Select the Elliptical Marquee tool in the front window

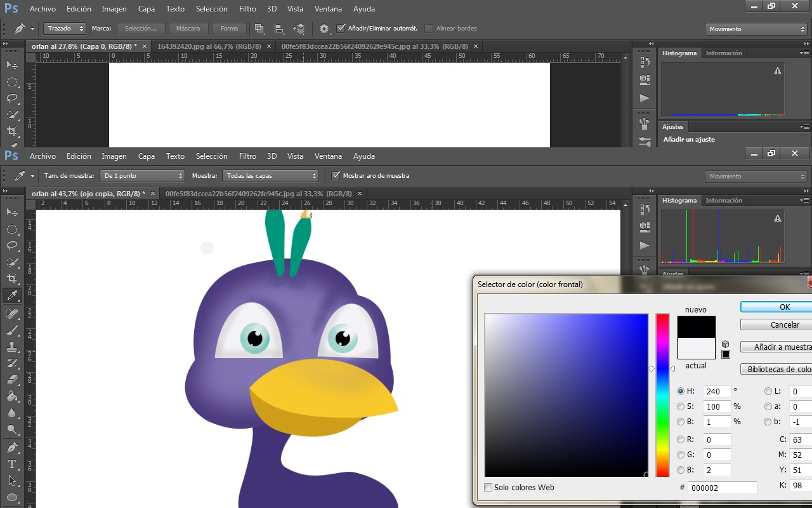(12, 229)
